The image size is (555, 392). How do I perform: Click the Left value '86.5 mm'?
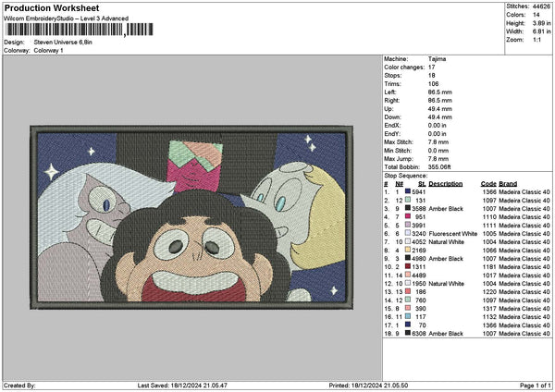[x=440, y=92]
